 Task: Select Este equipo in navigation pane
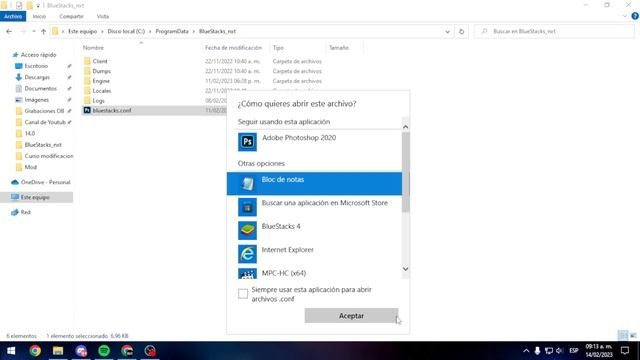coord(35,197)
